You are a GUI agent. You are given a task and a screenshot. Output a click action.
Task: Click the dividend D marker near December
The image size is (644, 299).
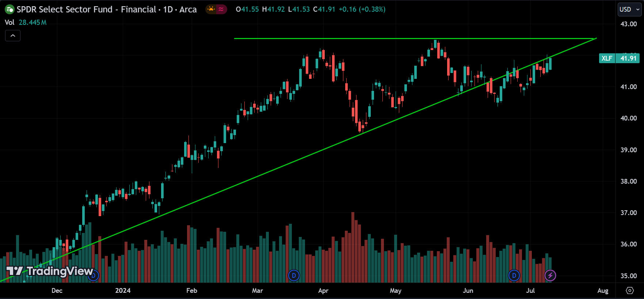point(94,275)
